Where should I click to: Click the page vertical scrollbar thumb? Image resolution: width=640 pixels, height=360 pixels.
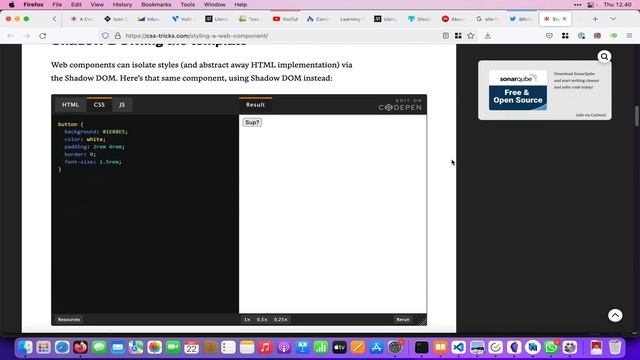(x=637, y=116)
